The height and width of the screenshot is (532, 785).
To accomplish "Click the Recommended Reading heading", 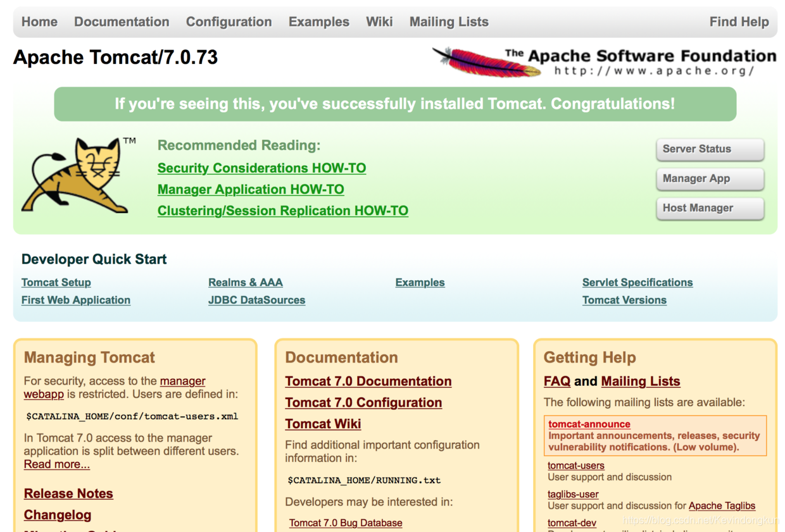I will coord(239,146).
